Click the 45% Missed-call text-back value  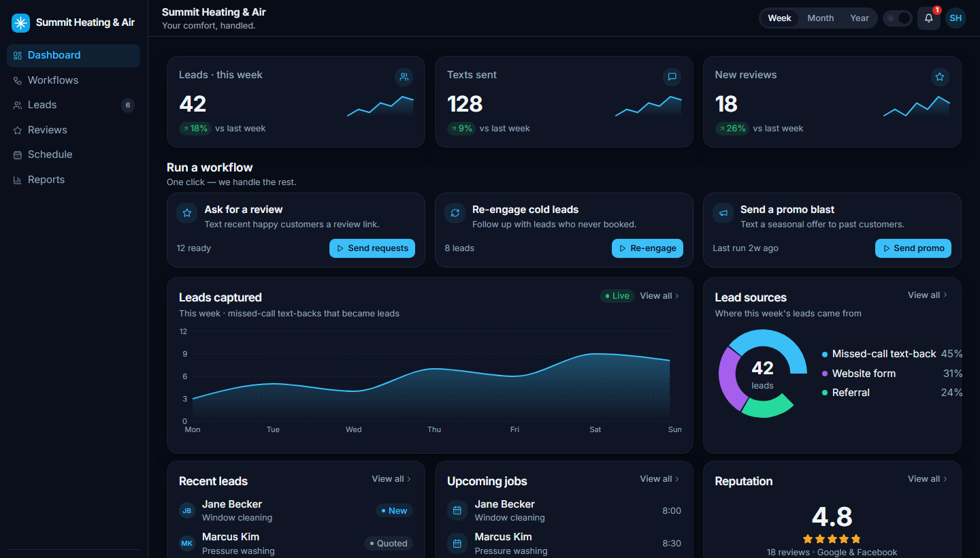coord(951,355)
